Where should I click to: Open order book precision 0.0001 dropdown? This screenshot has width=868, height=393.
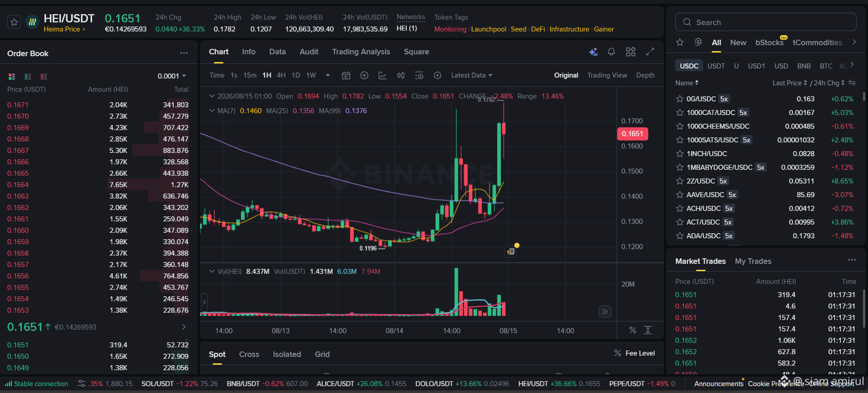tap(172, 76)
